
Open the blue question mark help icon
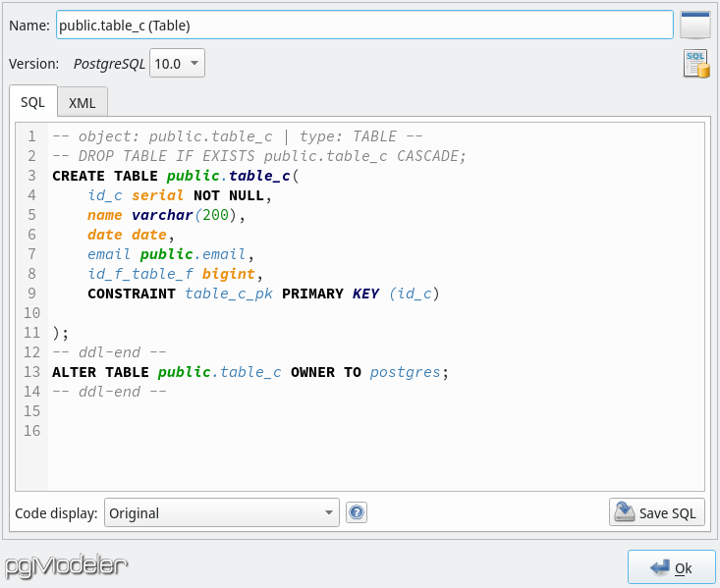[357, 512]
